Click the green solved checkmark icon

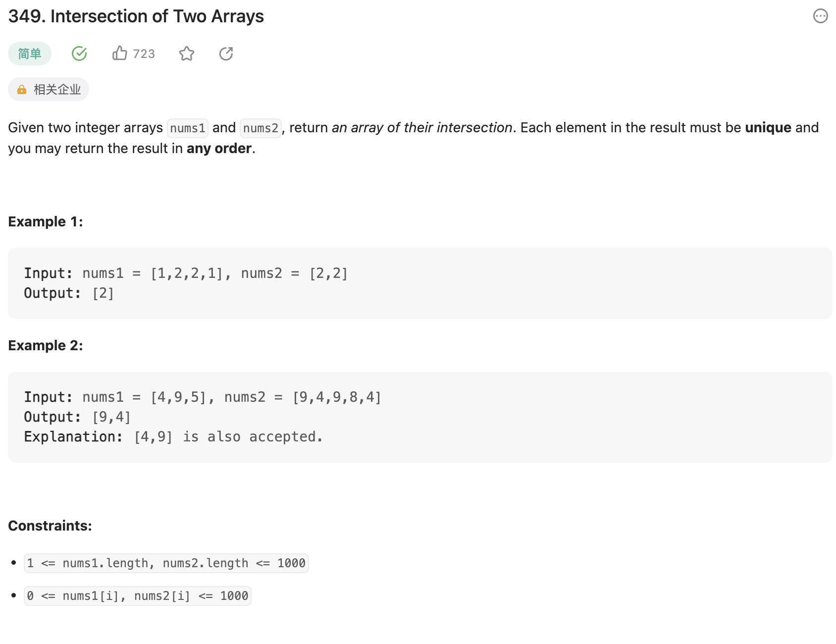(79, 54)
